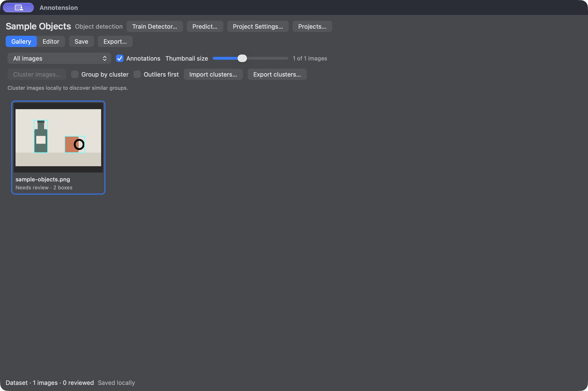Click the Sample Objects project title

[38, 26]
